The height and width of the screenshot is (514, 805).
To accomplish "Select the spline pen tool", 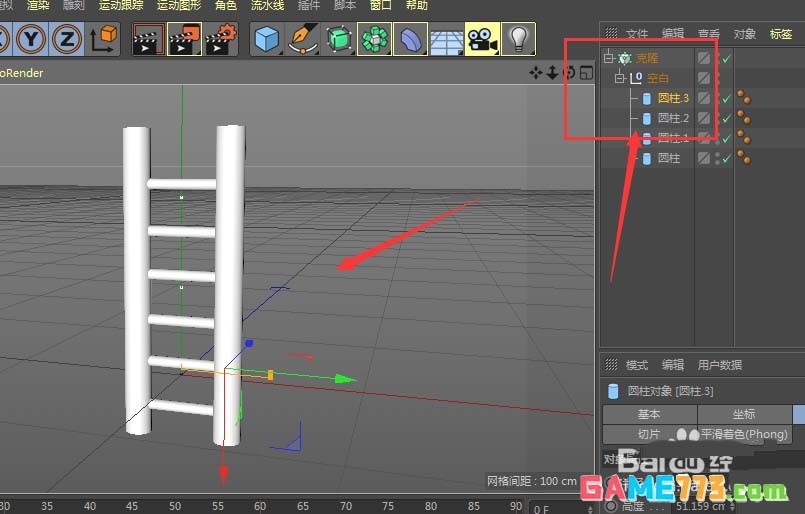I will [x=303, y=39].
